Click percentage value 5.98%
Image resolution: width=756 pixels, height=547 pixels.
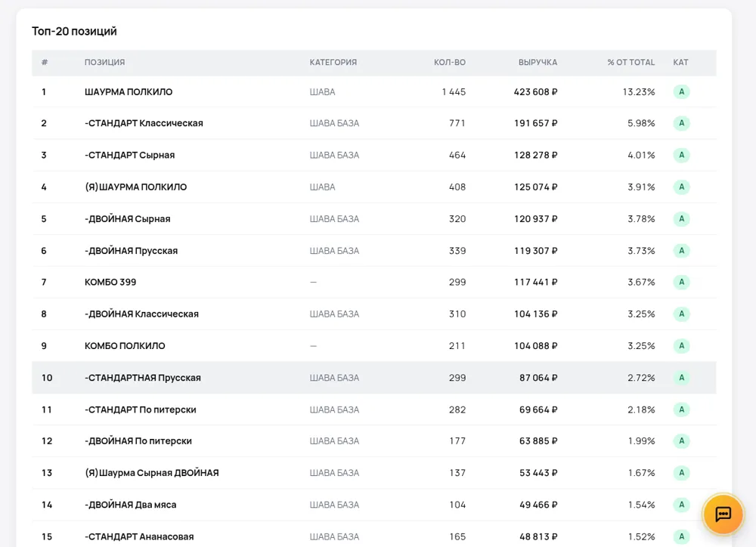(x=641, y=123)
